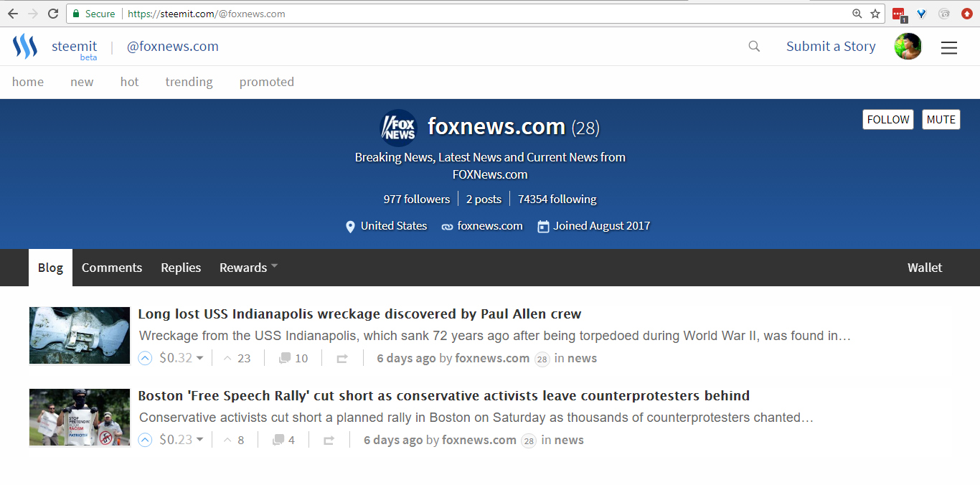The image size is (980, 485).
Task: Open the new posts feed
Action: [x=82, y=82]
